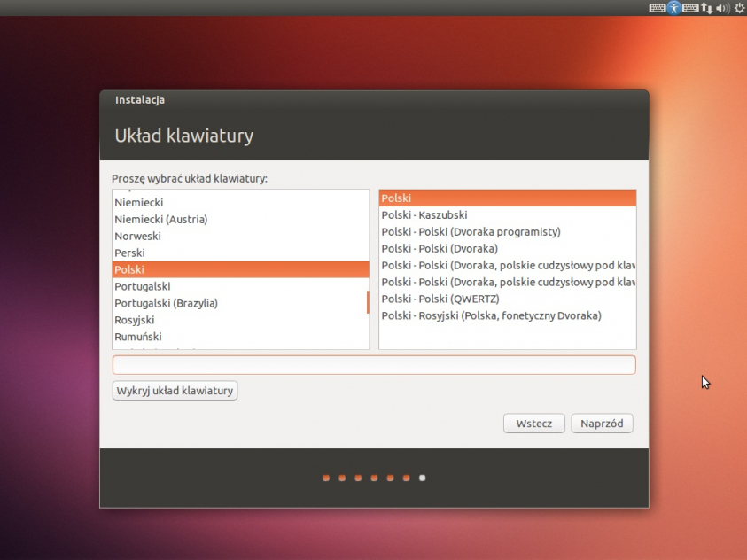
Task: Click the scrollbar of the layout list
Action: (x=366, y=301)
